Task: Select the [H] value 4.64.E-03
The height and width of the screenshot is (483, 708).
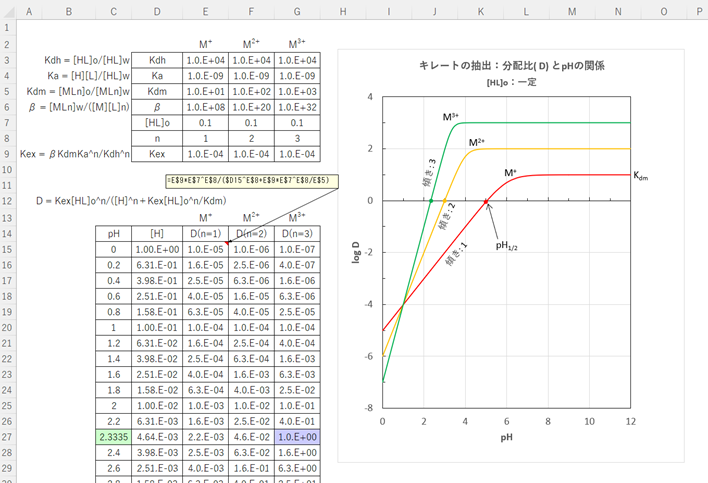Action: pyautogui.click(x=157, y=437)
